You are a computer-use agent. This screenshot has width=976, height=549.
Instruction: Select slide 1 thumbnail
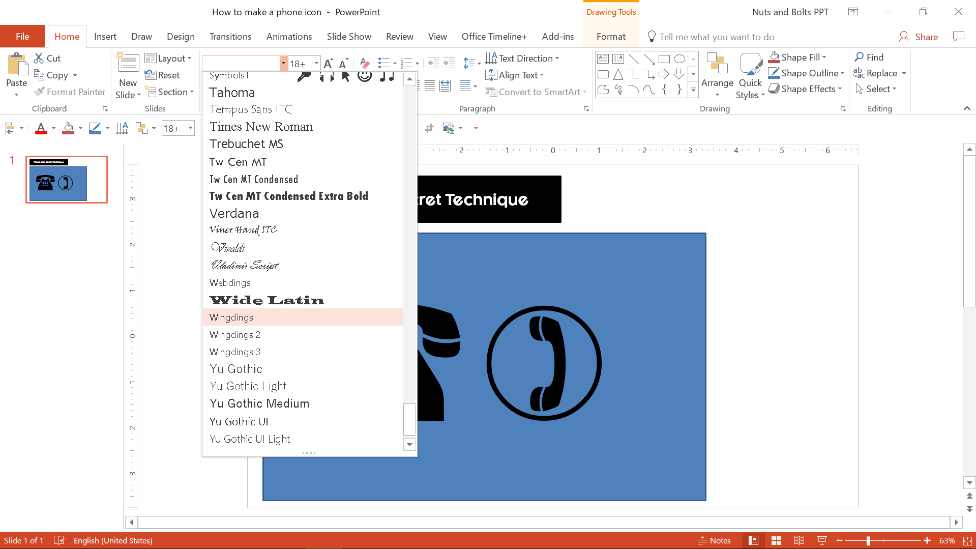(66, 179)
